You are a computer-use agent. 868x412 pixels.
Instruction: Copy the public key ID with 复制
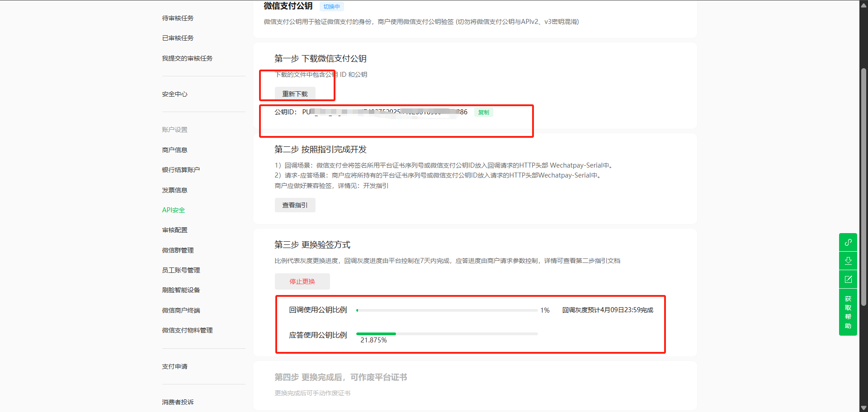pos(483,112)
